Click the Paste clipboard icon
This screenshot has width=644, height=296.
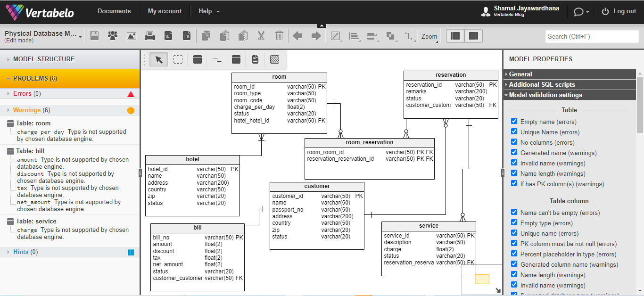click(x=224, y=36)
